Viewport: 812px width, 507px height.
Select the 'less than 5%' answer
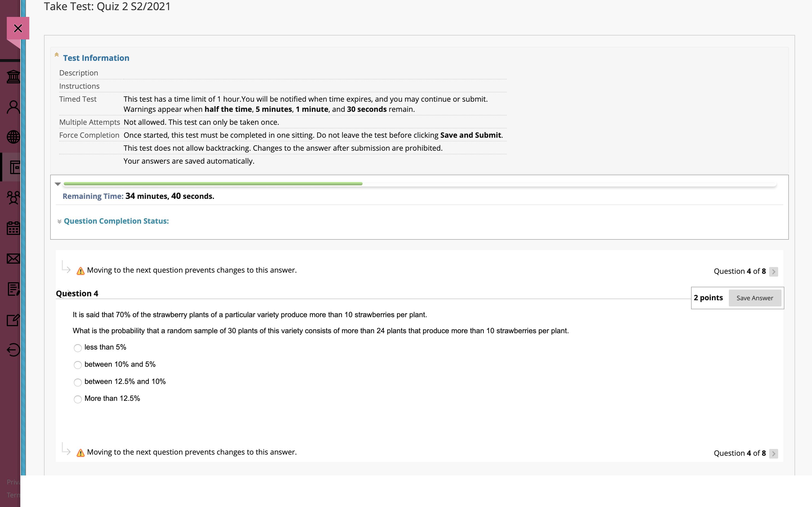pyautogui.click(x=78, y=348)
